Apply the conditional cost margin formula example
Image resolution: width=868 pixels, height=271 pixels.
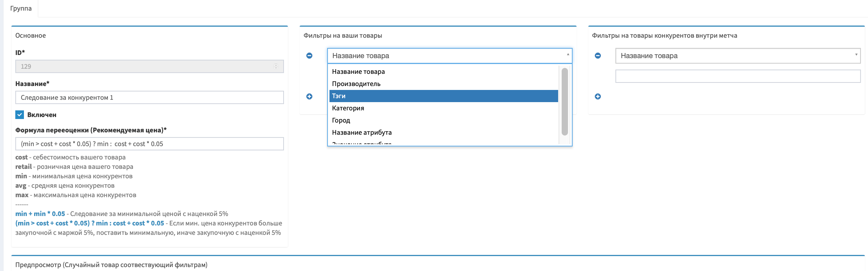click(x=89, y=223)
